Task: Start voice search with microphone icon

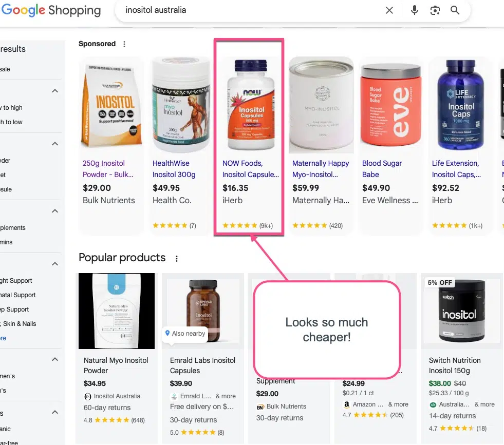Action: click(x=415, y=10)
